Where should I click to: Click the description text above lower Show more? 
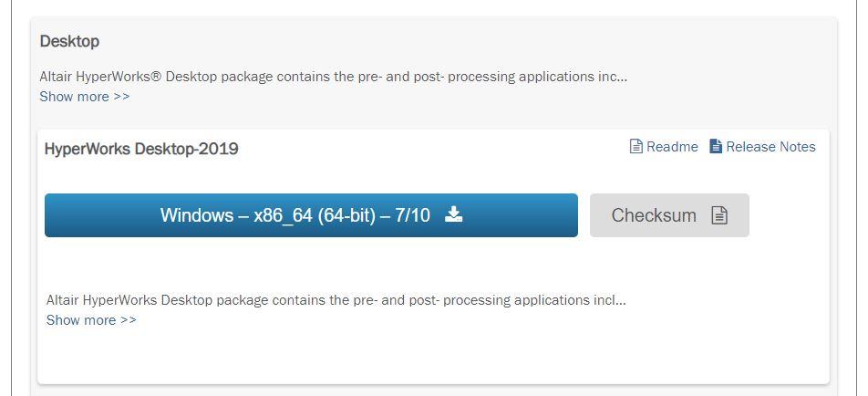pyautogui.click(x=336, y=300)
